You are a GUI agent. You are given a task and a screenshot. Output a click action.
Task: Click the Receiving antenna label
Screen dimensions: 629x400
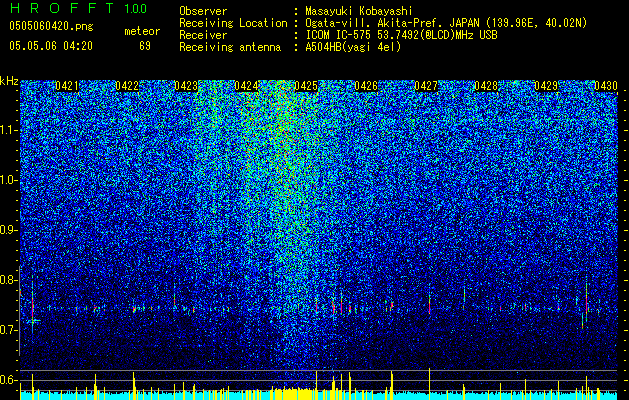click(230, 47)
